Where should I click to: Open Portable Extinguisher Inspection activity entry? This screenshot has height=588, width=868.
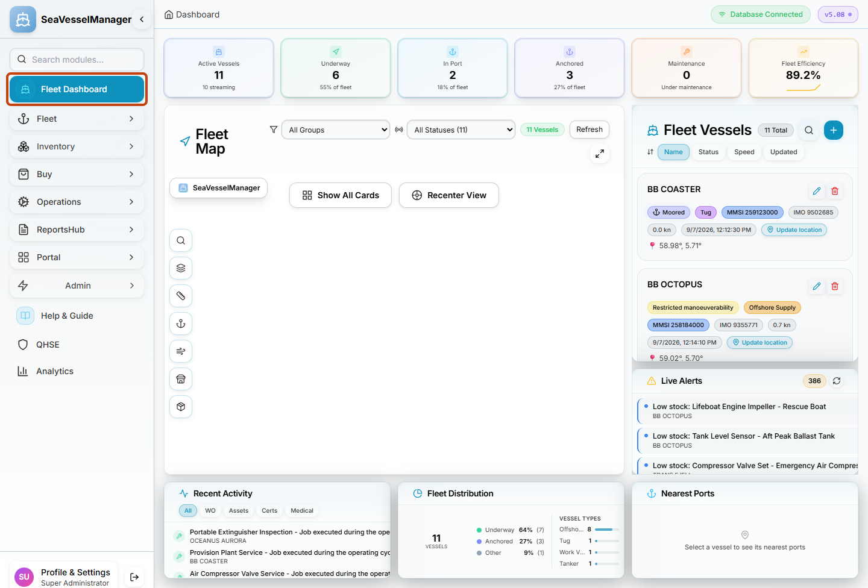pos(282,536)
